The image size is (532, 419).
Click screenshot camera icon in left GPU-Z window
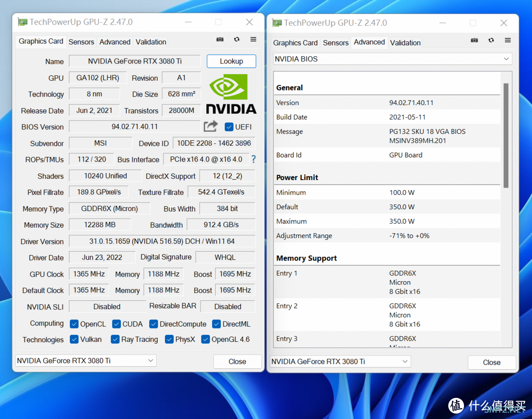pyautogui.click(x=220, y=39)
